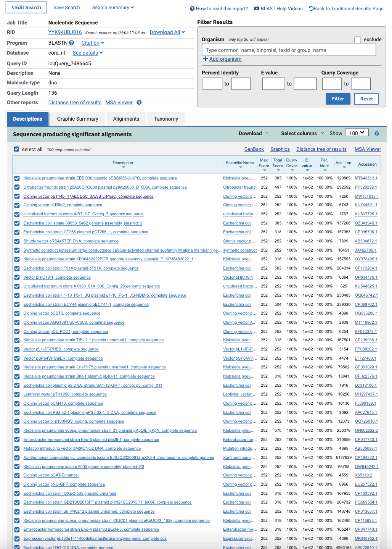Uncheck Lentiviral vector pTK1956 row checkbox
Viewport: 392px width, 549px height.
tap(17, 394)
